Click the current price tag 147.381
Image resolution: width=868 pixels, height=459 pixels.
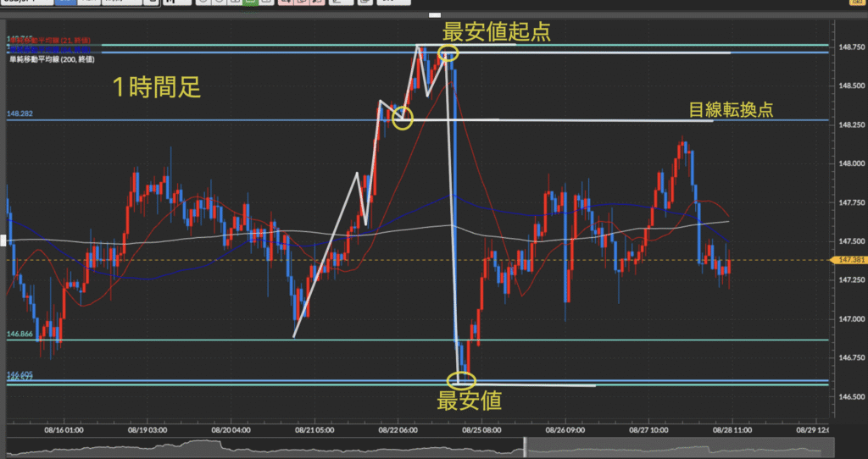click(x=848, y=260)
